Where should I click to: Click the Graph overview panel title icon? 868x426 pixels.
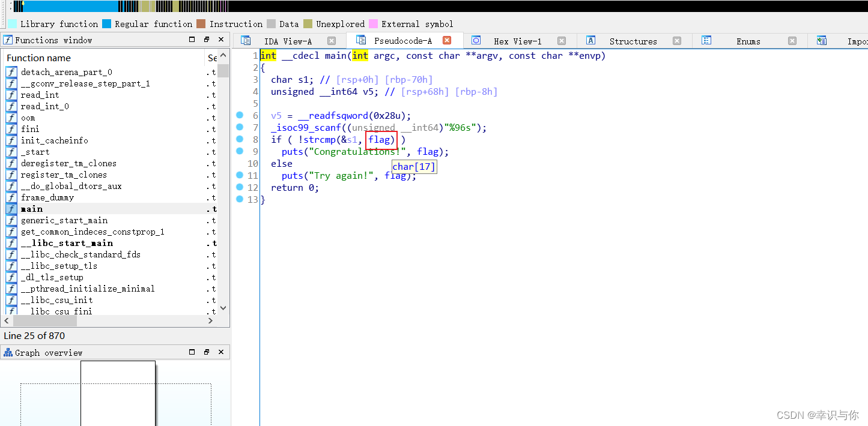7,352
